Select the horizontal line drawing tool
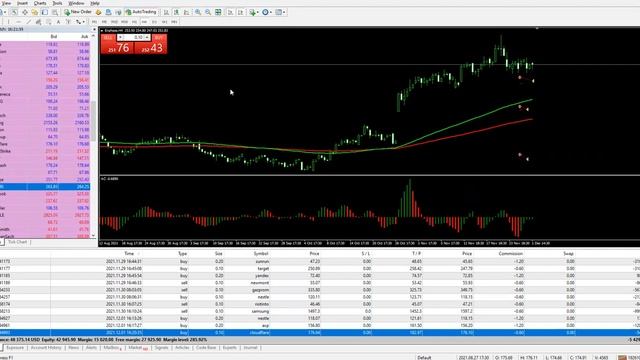Image resolution: width=640 pixels, height=360 pixels. 18,22
